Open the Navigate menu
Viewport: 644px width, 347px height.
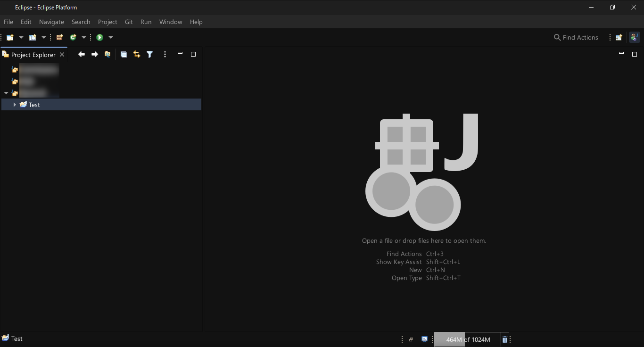pos(51,22)
